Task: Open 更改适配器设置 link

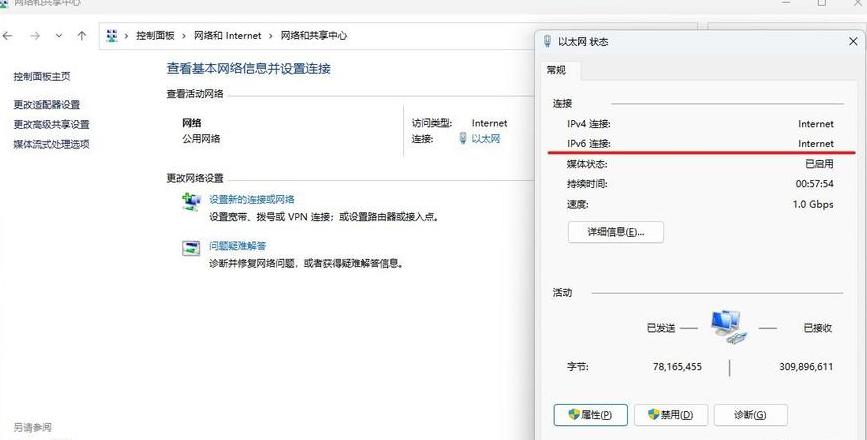Action: pyautogui.click(x=47, y=104)
